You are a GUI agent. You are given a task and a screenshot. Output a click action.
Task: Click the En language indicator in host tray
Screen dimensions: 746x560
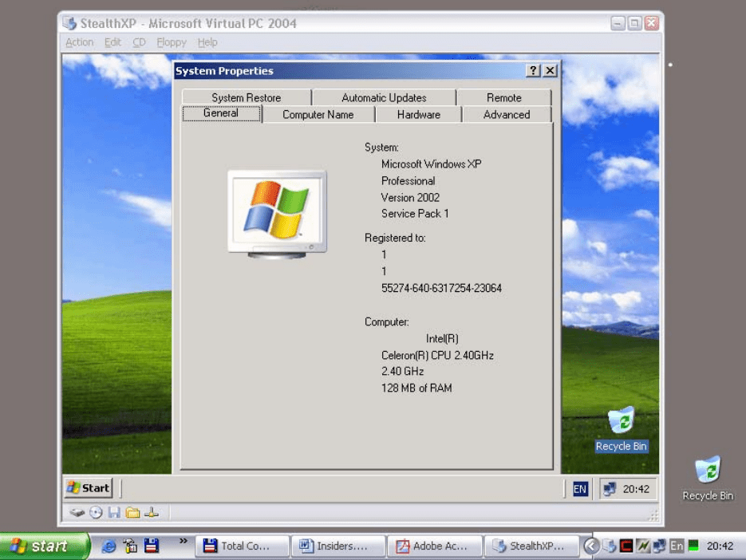[676, 546]
